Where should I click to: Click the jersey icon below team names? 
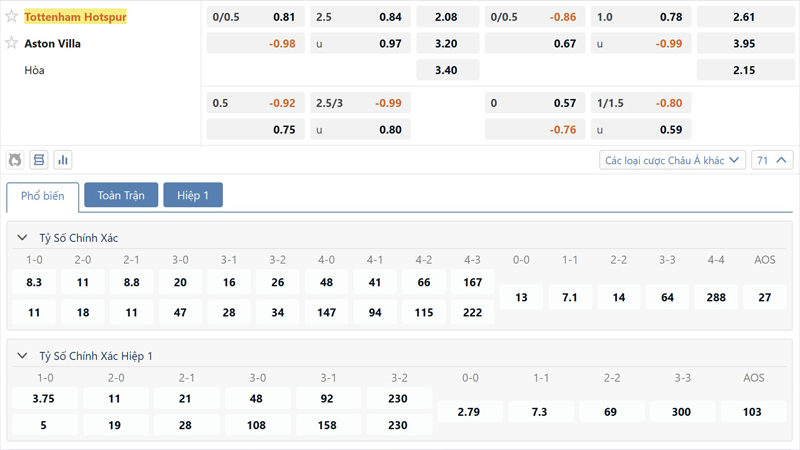coord(15,160)
